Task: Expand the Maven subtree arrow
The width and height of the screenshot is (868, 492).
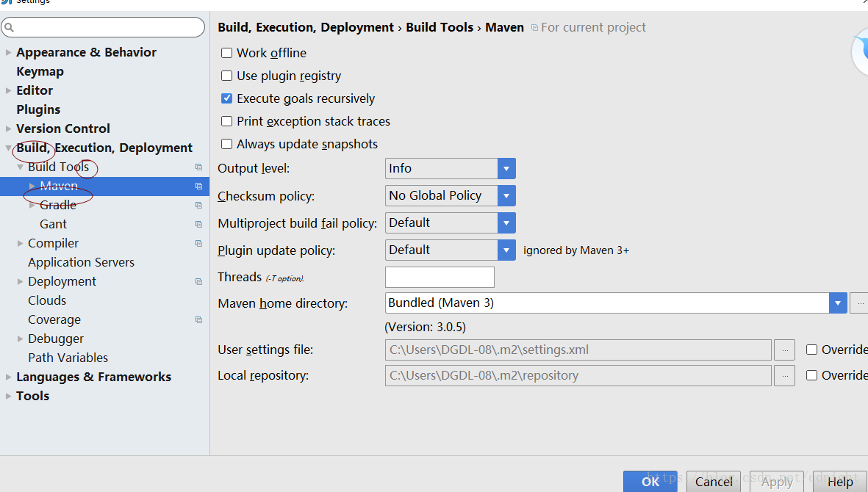Action: (32, 187)
